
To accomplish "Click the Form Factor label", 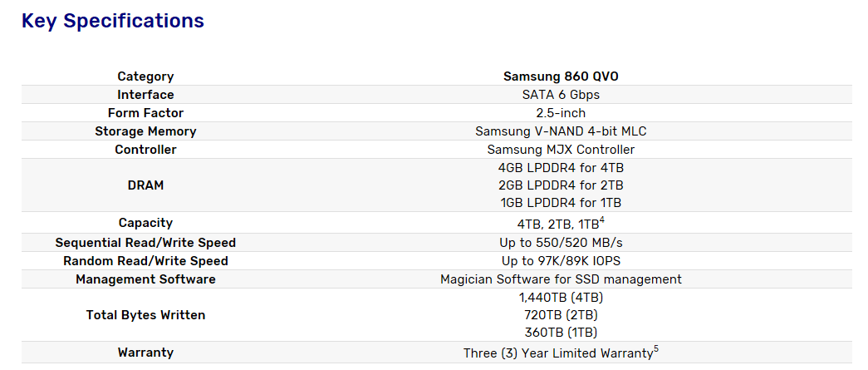I will (145, 113).
